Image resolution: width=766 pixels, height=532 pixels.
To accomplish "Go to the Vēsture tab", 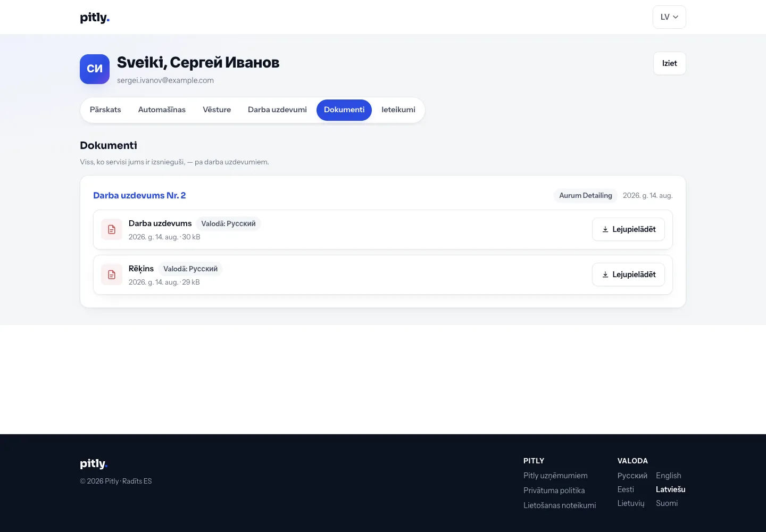I will [x=217, y=110].
